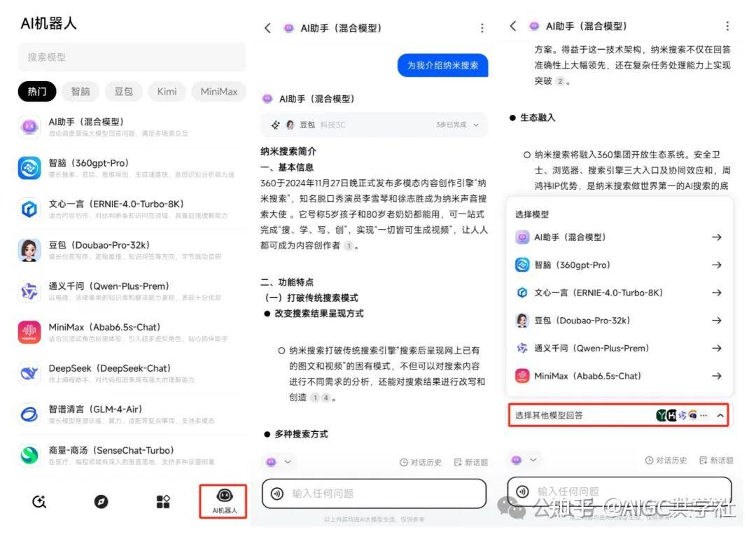
Task: Tap 纳米搜索简介 heading text
Action: pyautogui.click(x=288, y=151)
